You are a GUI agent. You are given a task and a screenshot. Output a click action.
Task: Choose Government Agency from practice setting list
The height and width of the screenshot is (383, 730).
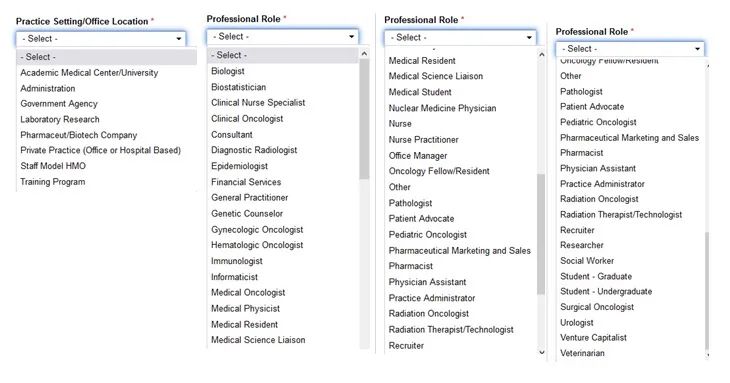pos(59,104)
